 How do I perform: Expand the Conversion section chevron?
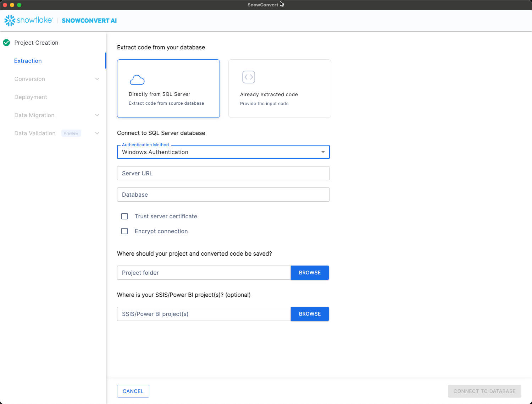(97, 79)
